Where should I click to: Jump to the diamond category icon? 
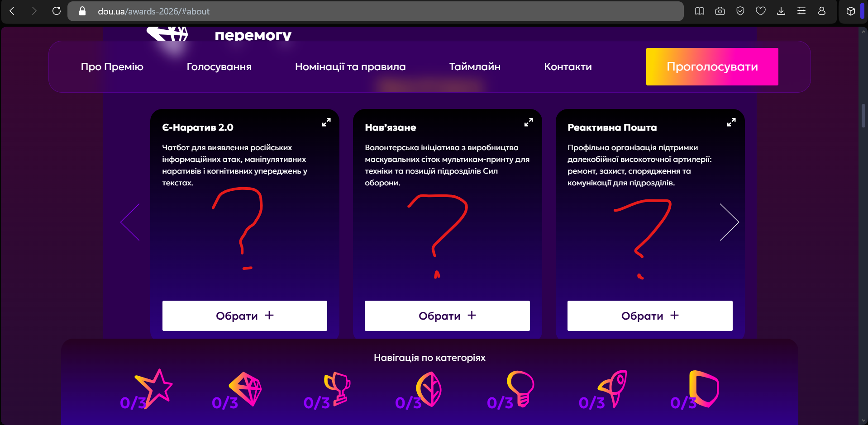(246, 389)
